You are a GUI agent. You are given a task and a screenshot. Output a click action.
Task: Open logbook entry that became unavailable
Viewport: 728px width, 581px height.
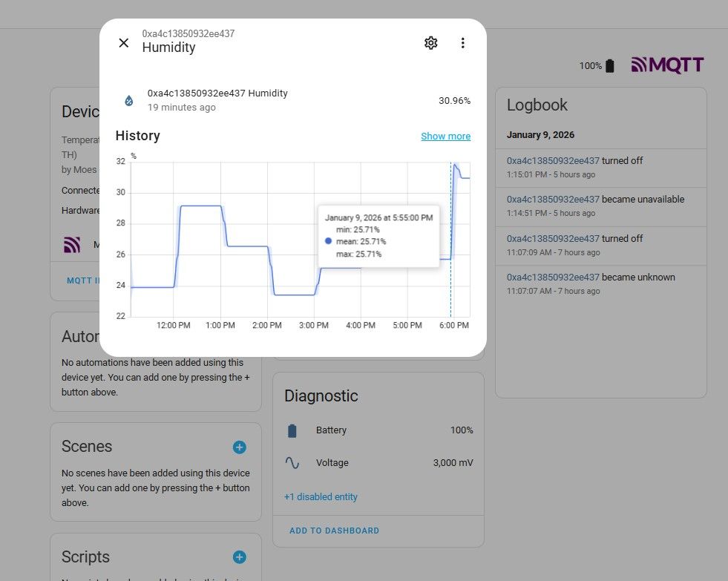click(x=553, y=200)
